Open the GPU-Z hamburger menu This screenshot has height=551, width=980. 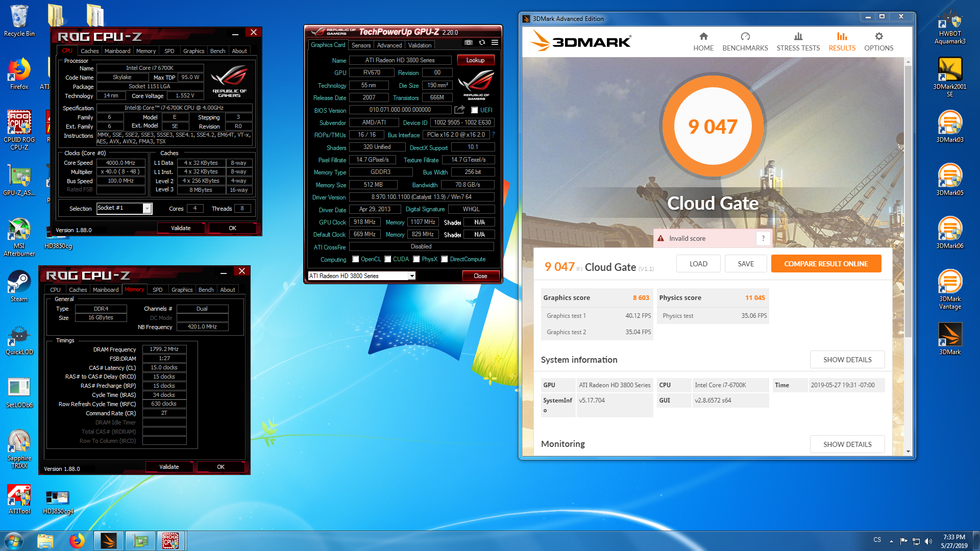[x=495, y=42]
